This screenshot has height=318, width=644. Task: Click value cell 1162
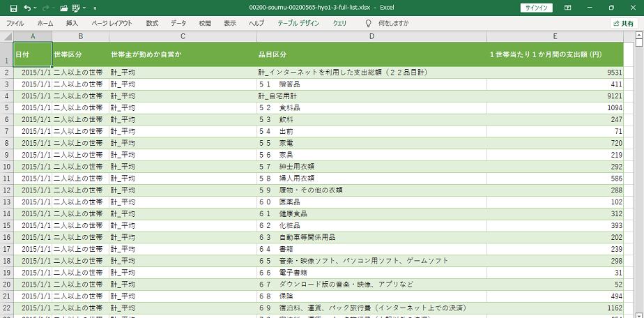[555, 308]
